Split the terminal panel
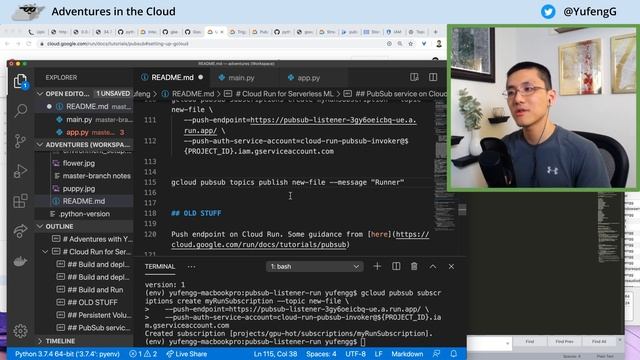640x360 pixels. tap(396, 267)
